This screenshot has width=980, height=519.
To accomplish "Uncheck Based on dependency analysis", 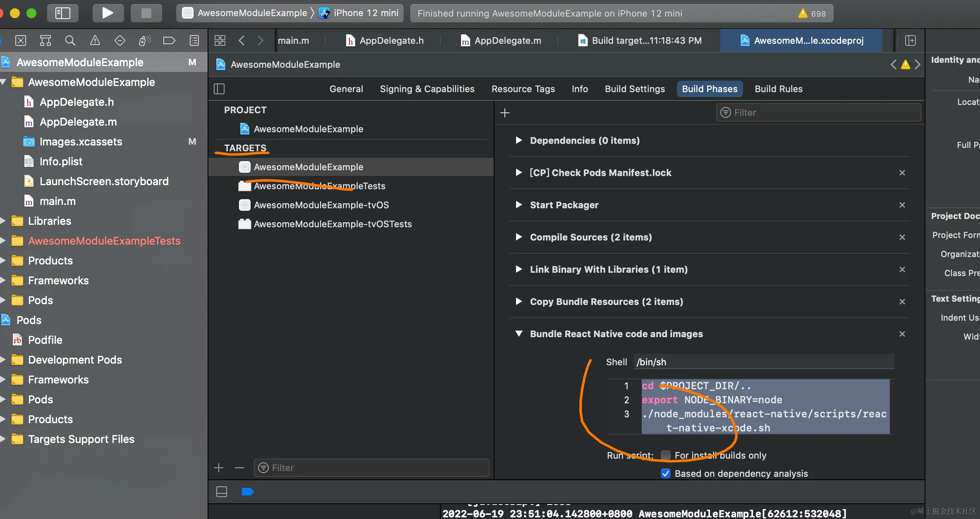I will [665, 474].
